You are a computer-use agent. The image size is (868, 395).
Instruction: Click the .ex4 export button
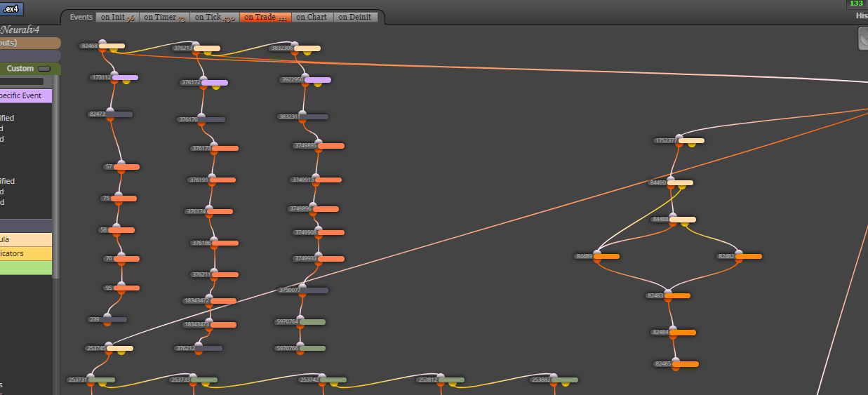(x=12, y=9)
